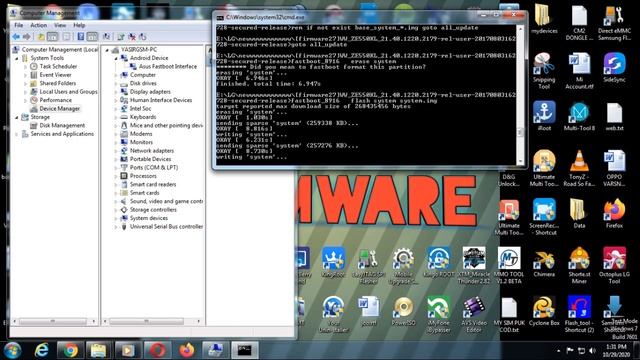Expand the Event Viewer node arrow
This screenshot has height=360, width=640.
coord(25,75)
